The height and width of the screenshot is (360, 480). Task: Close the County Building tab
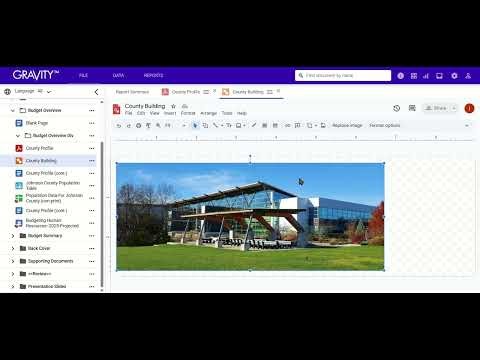tap(278, 91)
